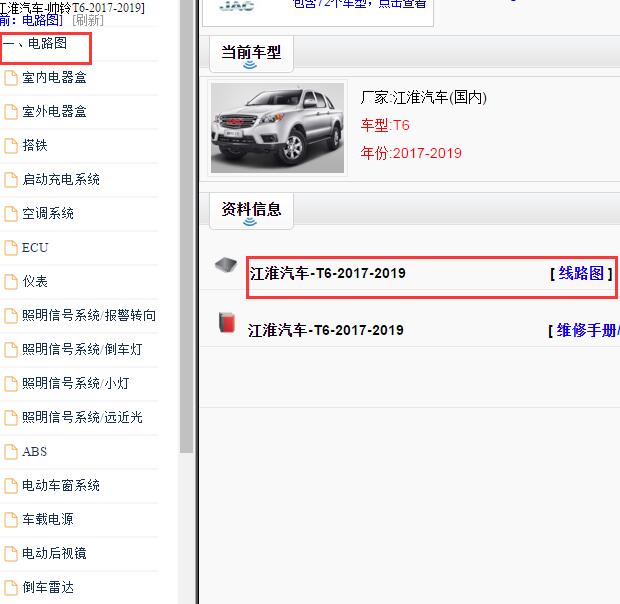Viewport: 620px width, 604px height.
Task: Click the document icon beside 搭铁
Action: click(x=11, y=146)
